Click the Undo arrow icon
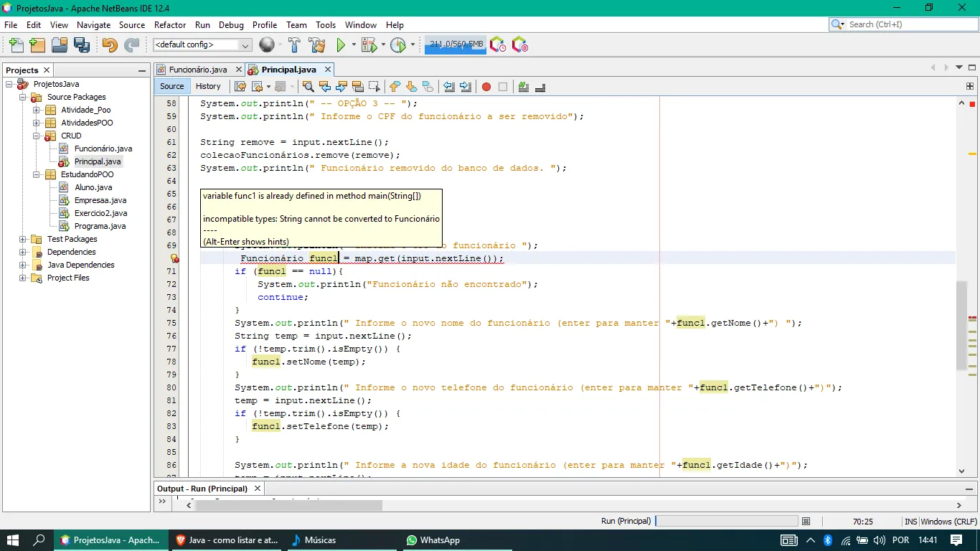 tap(109, 45)
